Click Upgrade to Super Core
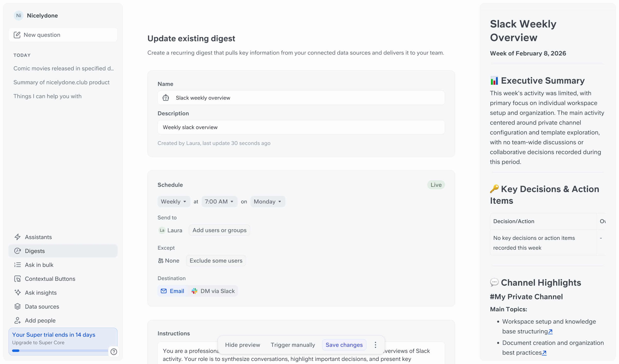This screenshot has height=364, width=619. pos(38,343)
